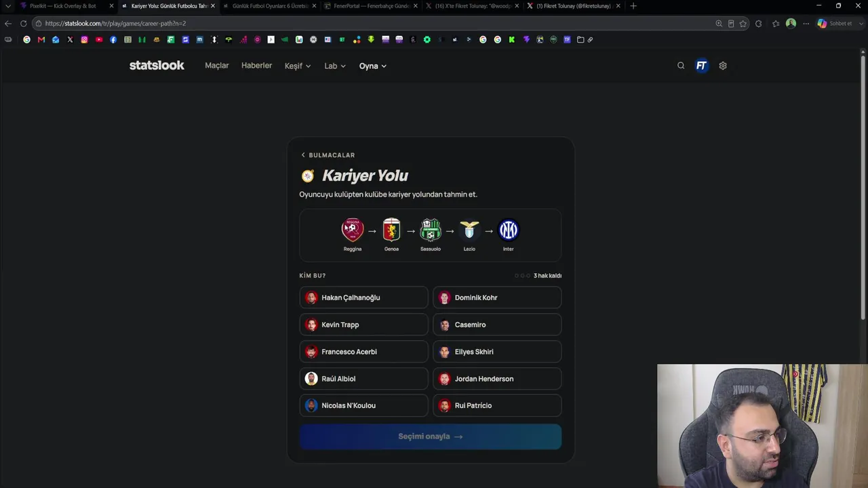This screenshot has width=868, height=488.
Task: Select Dominik Kohr as the answer
Action: coord(497,298)
